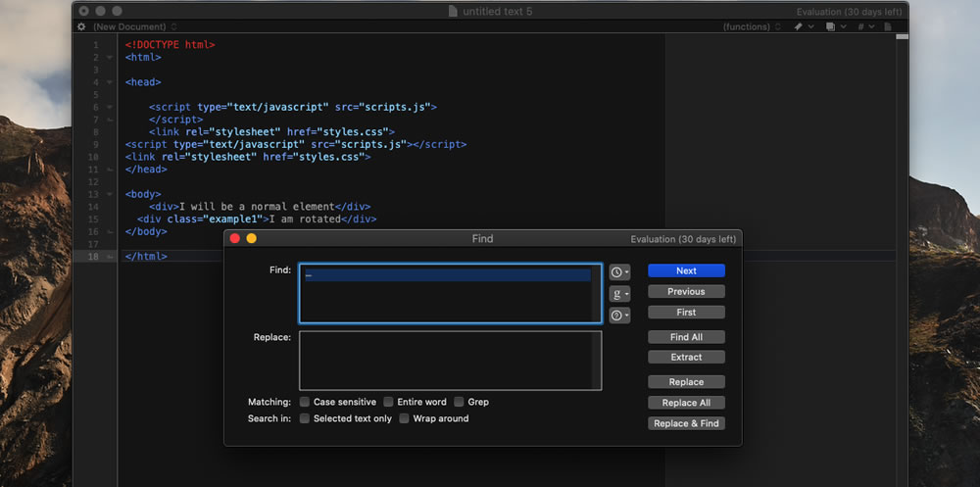Collapse the fold at line 6 script tag
The image size is (980, 487).
(110, 108)
